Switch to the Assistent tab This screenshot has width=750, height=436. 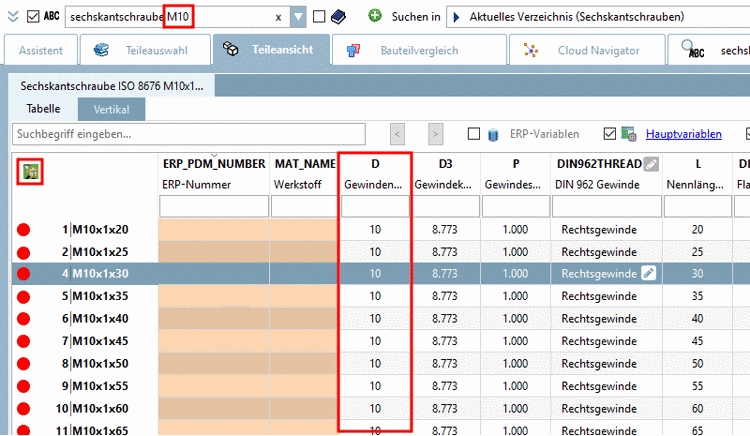(41, 50)
